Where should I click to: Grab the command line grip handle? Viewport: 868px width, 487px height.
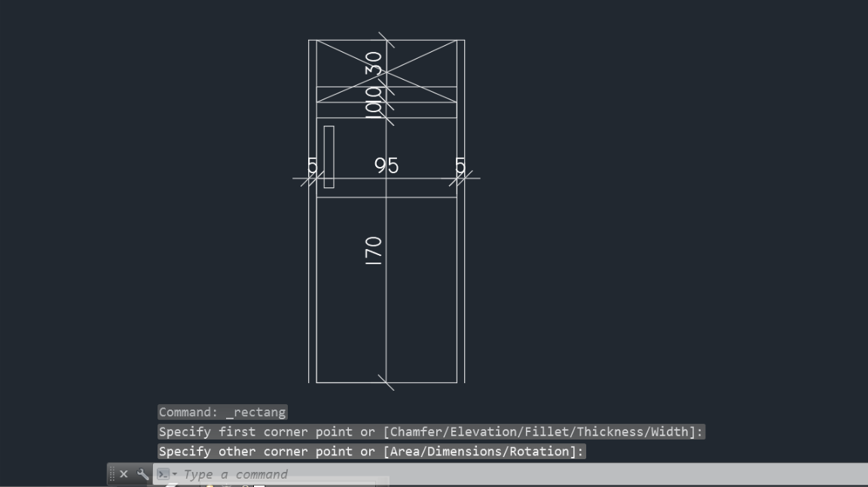(x=112, y=473)
